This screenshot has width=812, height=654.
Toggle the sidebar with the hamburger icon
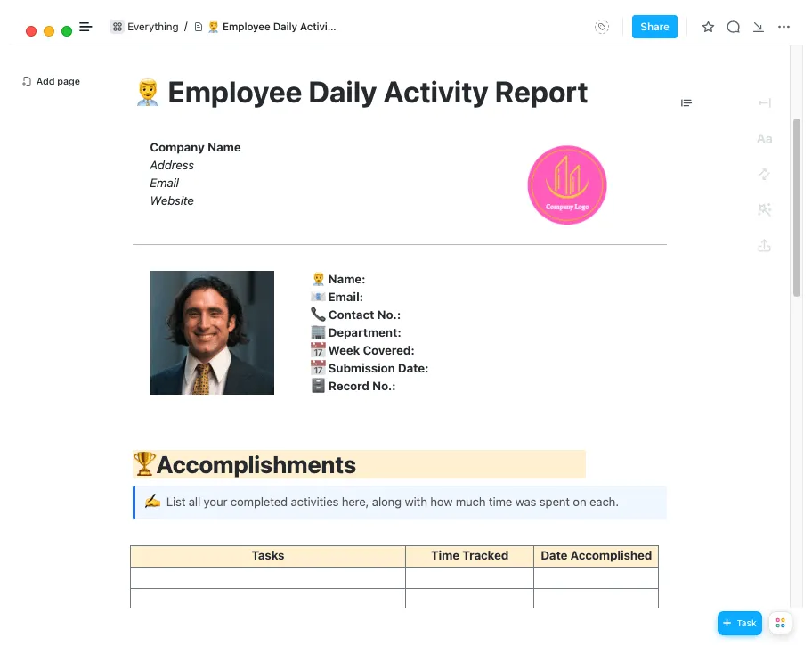tap(85, 27)
